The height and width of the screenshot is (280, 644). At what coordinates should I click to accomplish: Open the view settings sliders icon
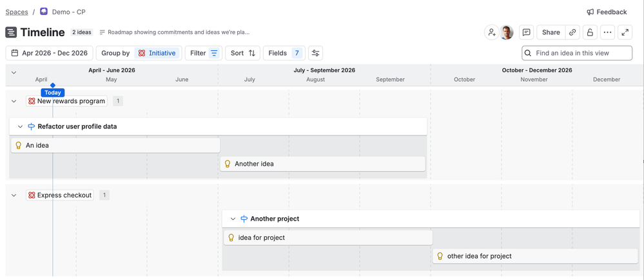tap(315, 53)
